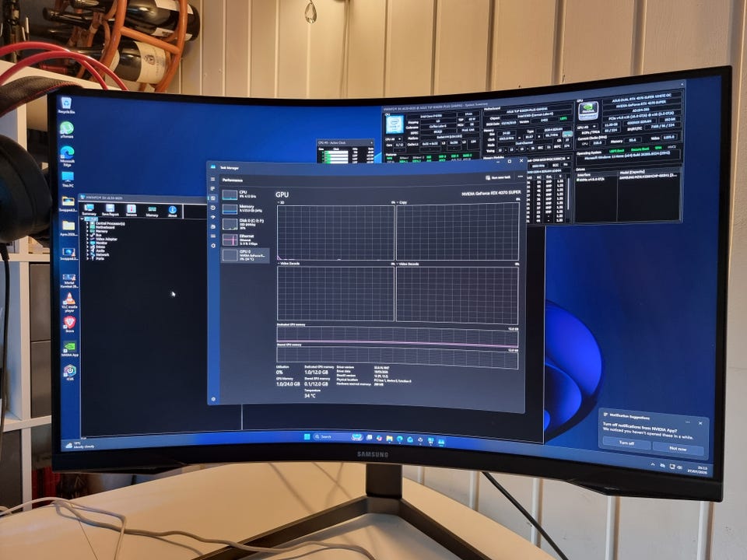
Task: Click Not now in notification
Action: click(678, 449)
